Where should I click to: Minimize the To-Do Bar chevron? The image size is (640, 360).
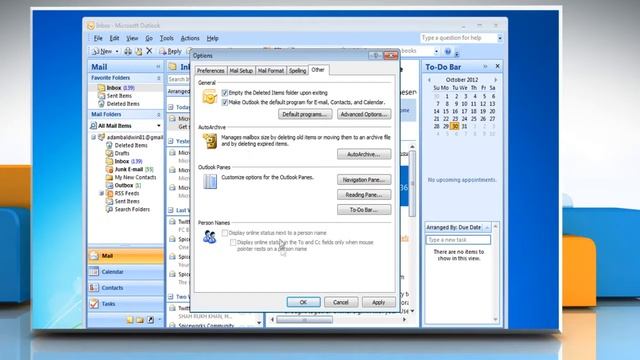(x=485, y=66)
